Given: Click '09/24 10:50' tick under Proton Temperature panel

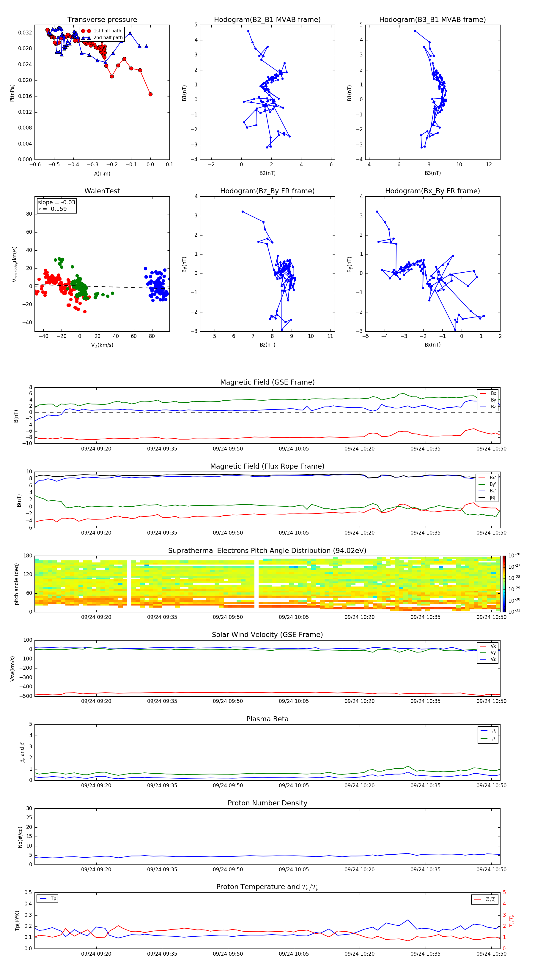Looking at the screenshot, I should tap(491, 954).
